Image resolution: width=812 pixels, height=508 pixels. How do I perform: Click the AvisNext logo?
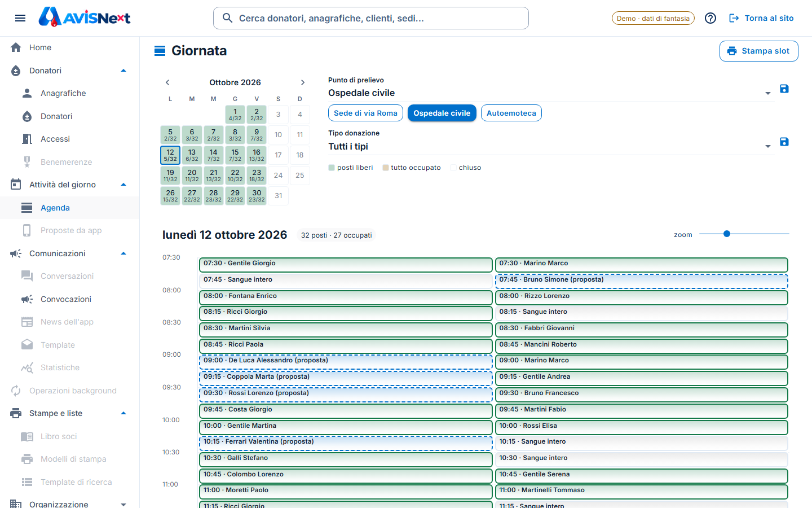pyautogui.click(x=85, y=17)
